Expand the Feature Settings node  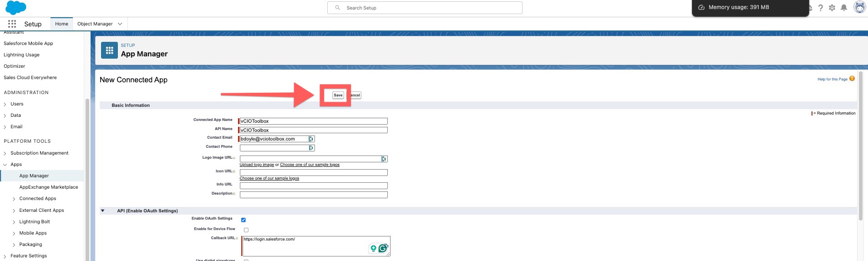[5, 256]
